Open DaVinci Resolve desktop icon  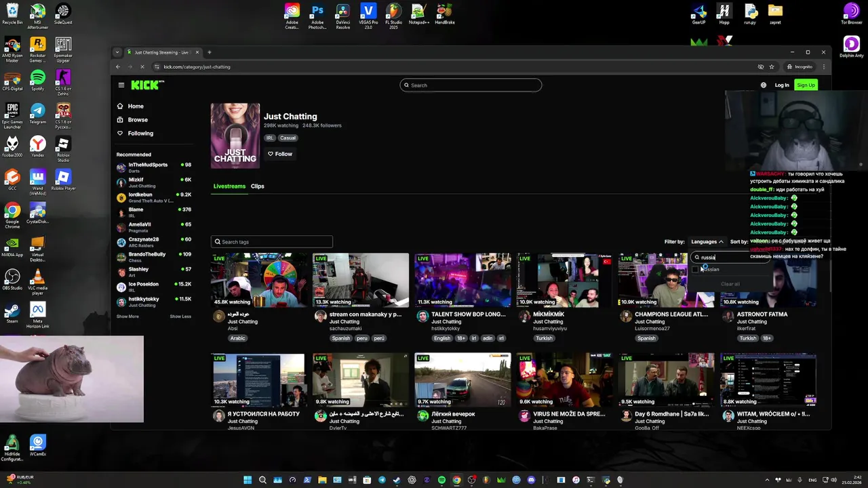click(x=343, y=16)
